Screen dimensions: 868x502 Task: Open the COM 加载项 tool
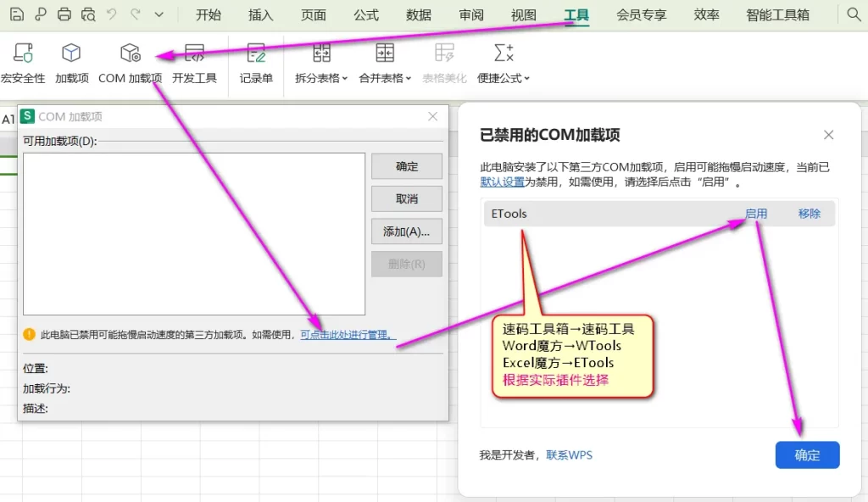[130, 64]
